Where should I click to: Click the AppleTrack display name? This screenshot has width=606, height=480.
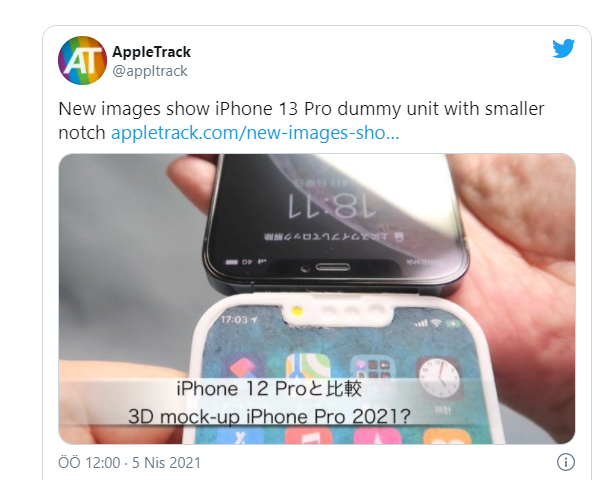click(152, 52)
